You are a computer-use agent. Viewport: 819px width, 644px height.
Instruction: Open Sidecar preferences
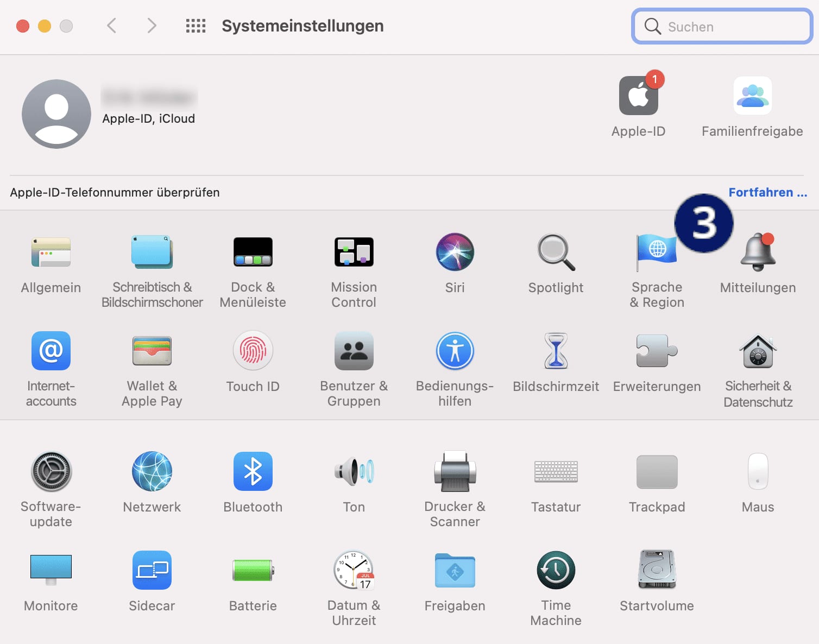click(x=152, y=570)
